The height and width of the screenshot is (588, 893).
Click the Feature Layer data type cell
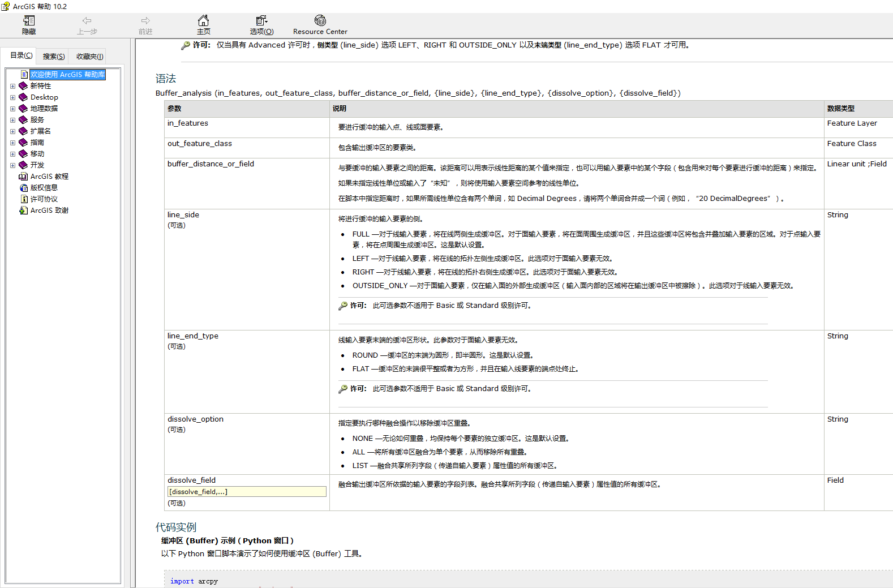[858, 127]
